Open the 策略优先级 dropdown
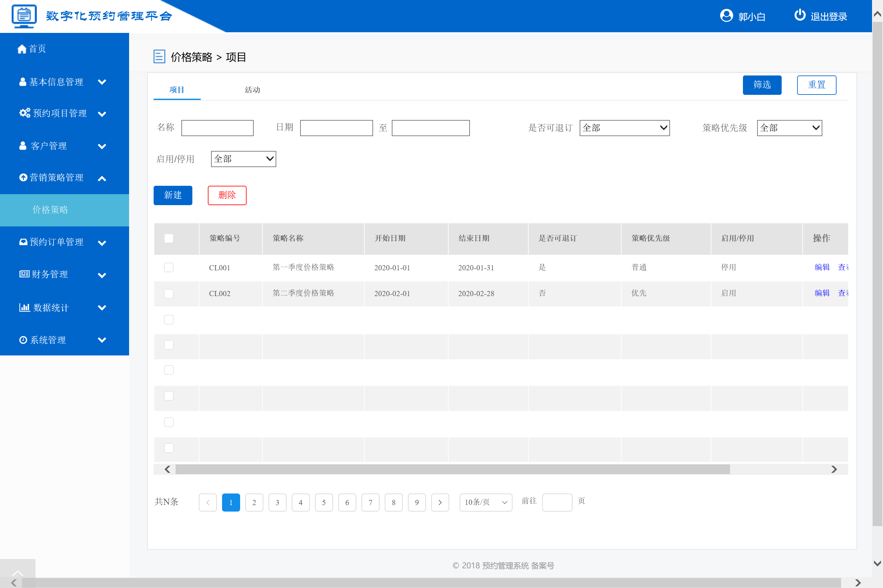883x588 pixels. pos(790,128)
